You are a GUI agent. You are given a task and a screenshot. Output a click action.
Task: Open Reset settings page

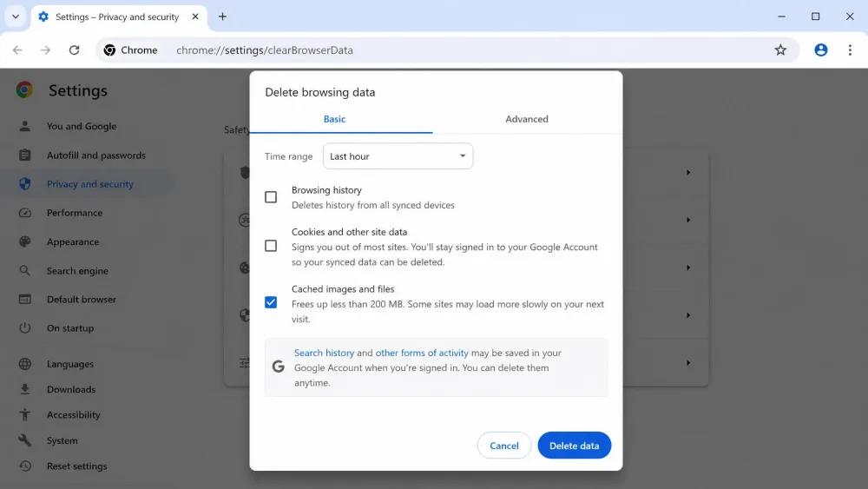76,466
